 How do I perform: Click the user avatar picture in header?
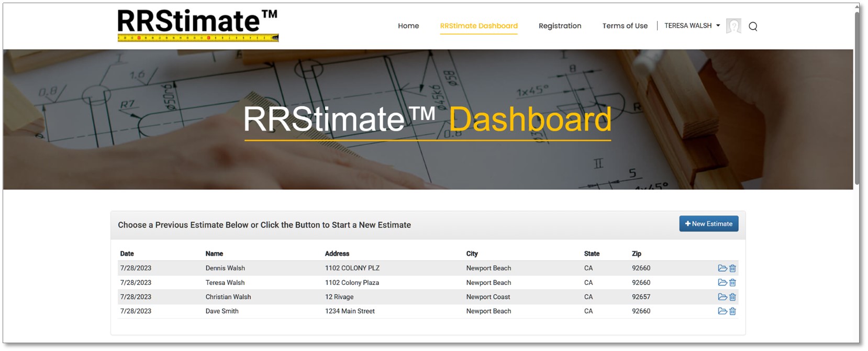(x=733, y=26)
